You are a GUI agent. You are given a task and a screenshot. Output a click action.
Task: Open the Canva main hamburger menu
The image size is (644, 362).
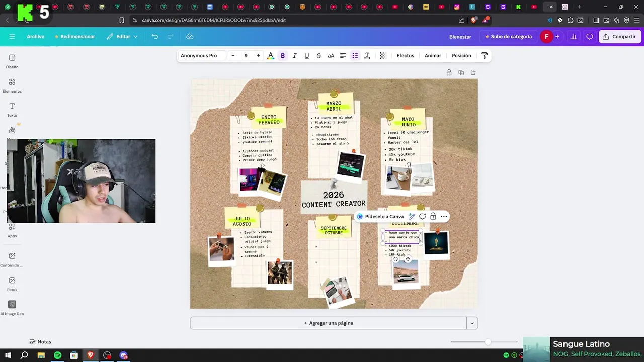tap(12, 37)
